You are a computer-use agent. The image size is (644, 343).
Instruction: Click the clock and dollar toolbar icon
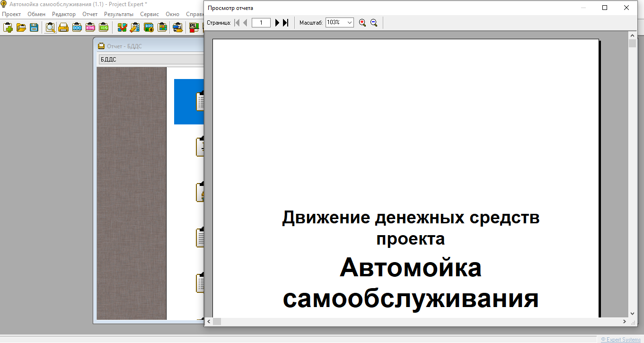pyautogui.click(x=149, y=27)
